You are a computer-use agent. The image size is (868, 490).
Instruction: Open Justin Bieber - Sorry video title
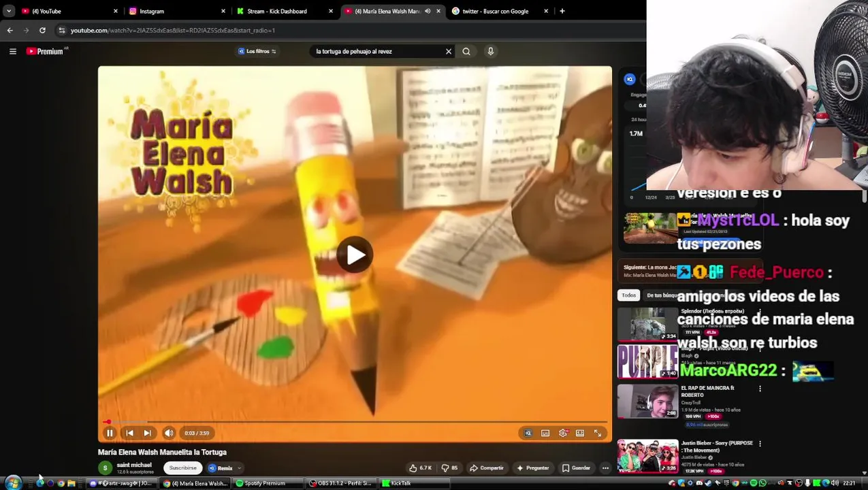click(717, 446)
